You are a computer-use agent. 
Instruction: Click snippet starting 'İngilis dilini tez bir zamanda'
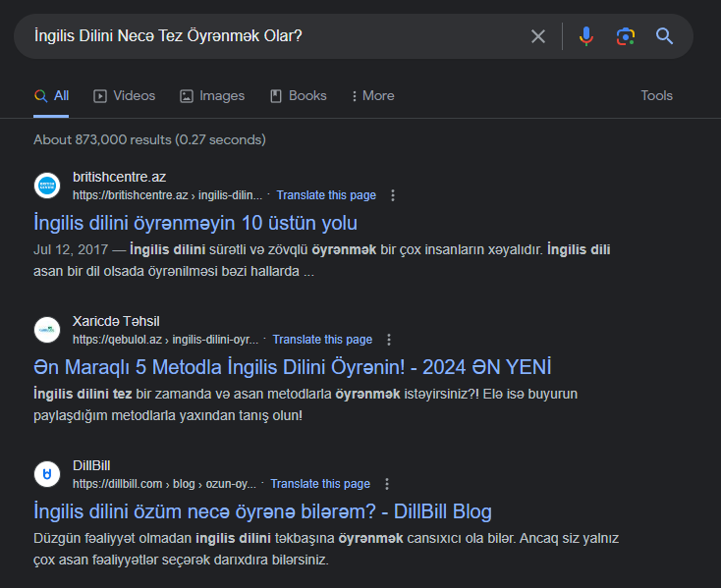point(305,404)
